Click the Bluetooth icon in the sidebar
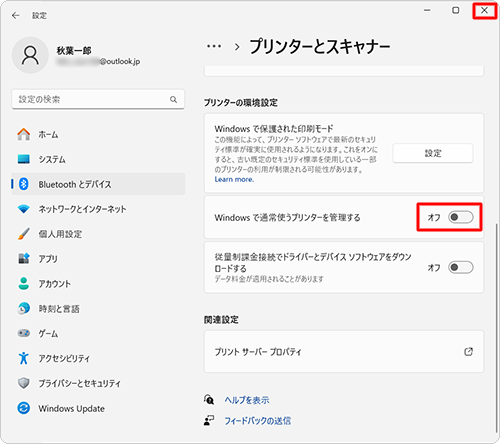The image size is (500, 444). pyautogui.click(x=24, y=184)
